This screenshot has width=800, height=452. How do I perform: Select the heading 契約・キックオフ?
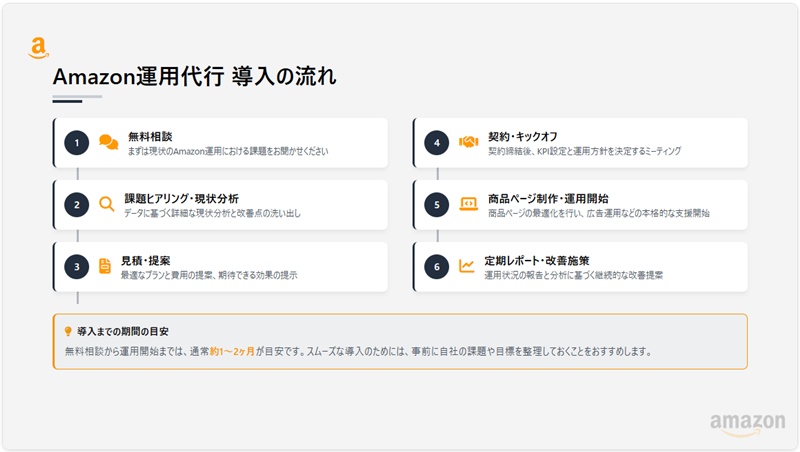click(522, 136)
